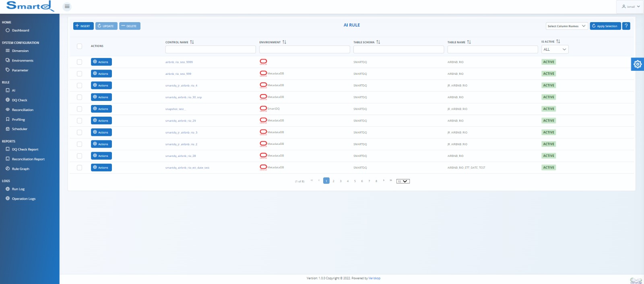Screen dimensions: 644x284
Task: Open Select Column Names dropdown
Action: [566, 26]
